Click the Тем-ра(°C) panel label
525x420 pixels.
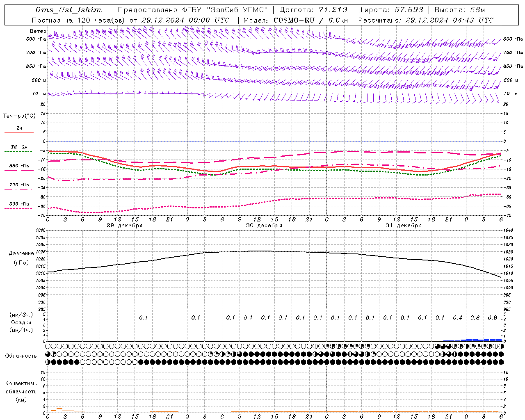point(19,116)
